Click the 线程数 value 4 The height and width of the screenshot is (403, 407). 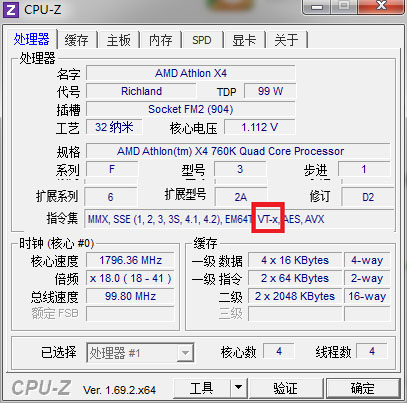[x=372, y=351]
